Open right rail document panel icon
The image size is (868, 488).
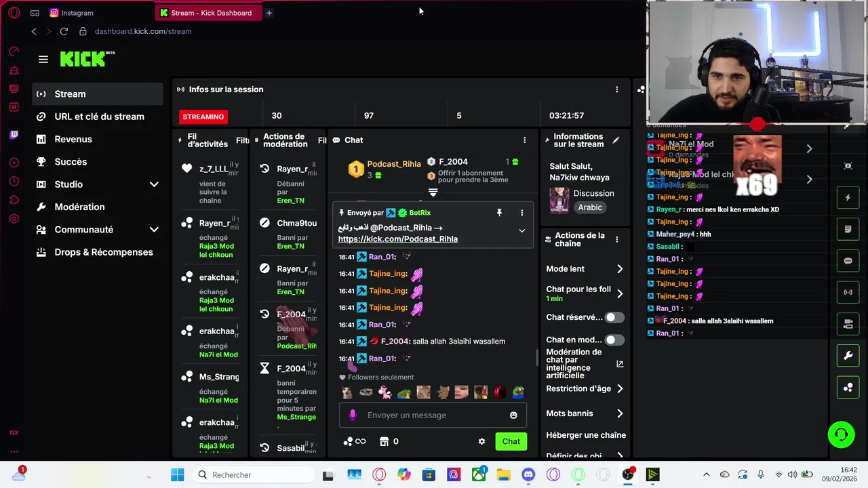848,230
